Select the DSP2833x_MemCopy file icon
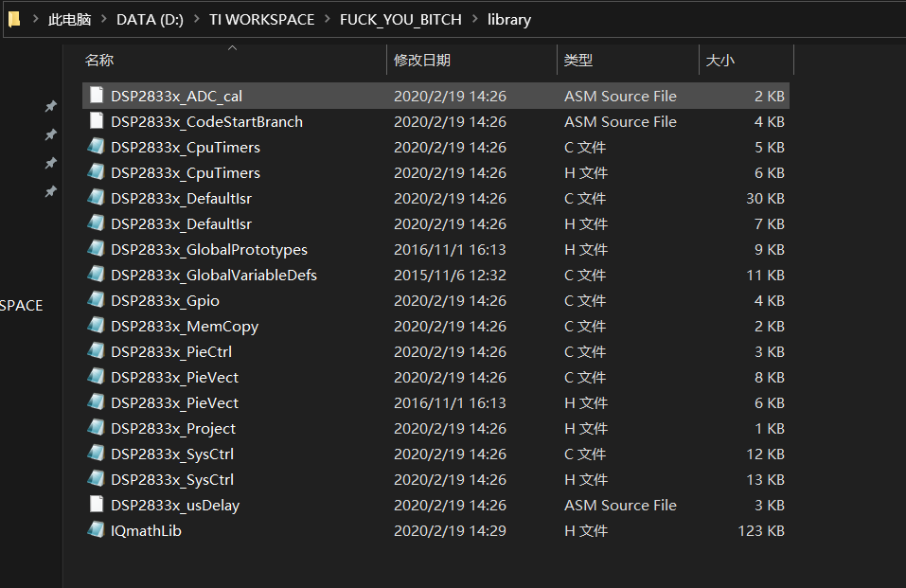This screenshot has width=906, height=588. (96, 326)
